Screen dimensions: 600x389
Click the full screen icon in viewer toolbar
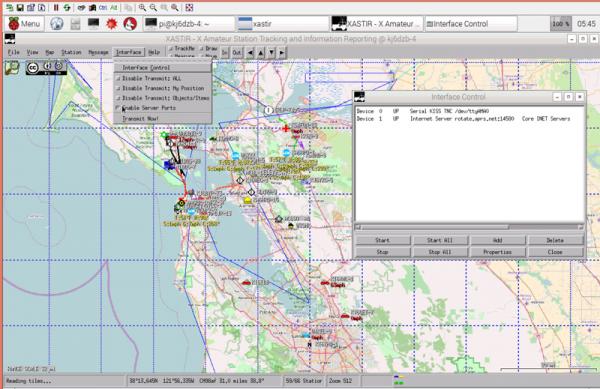[189, 7]
